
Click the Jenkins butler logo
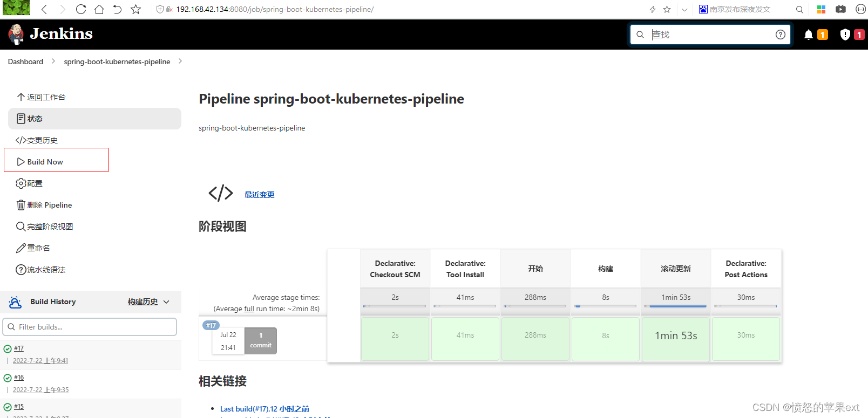coord(16,34)
